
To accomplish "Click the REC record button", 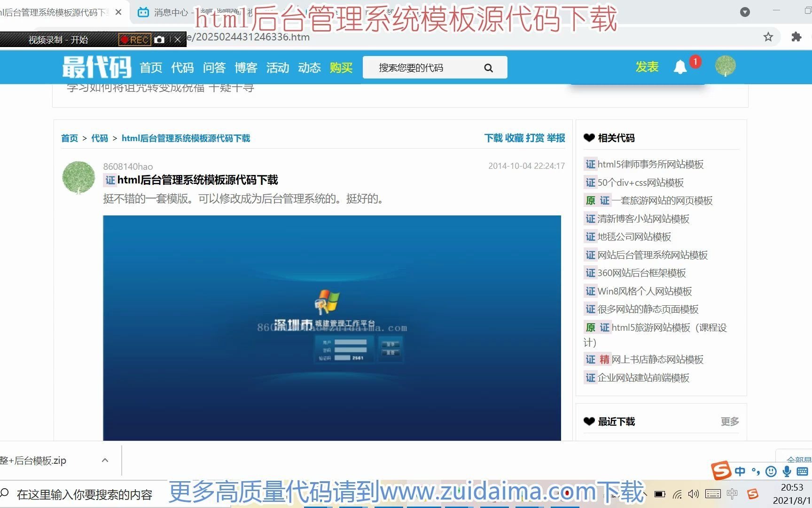I will point(134,40).
